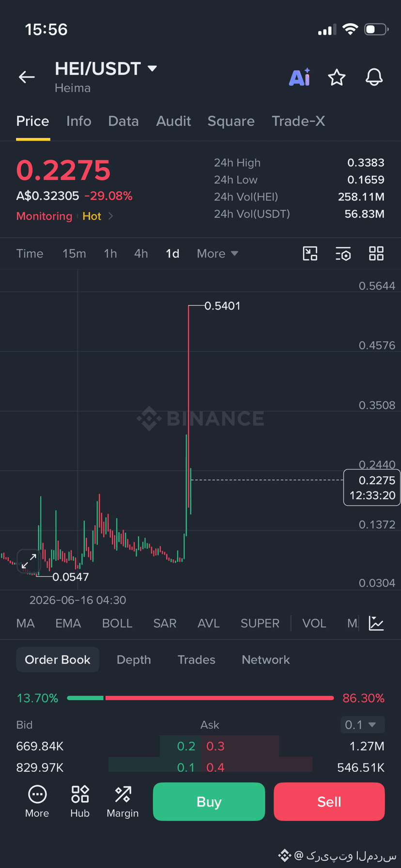Tap the 24h High value 0.3383
Image resolution: width=401 pixels, height=868 pixels.
[x=366, y=163]
